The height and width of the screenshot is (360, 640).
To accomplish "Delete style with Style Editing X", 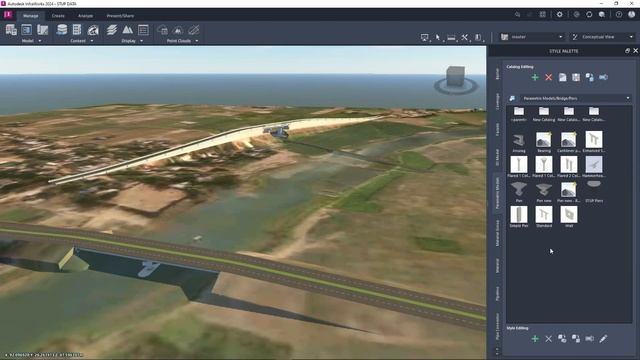I will point(549,339).
